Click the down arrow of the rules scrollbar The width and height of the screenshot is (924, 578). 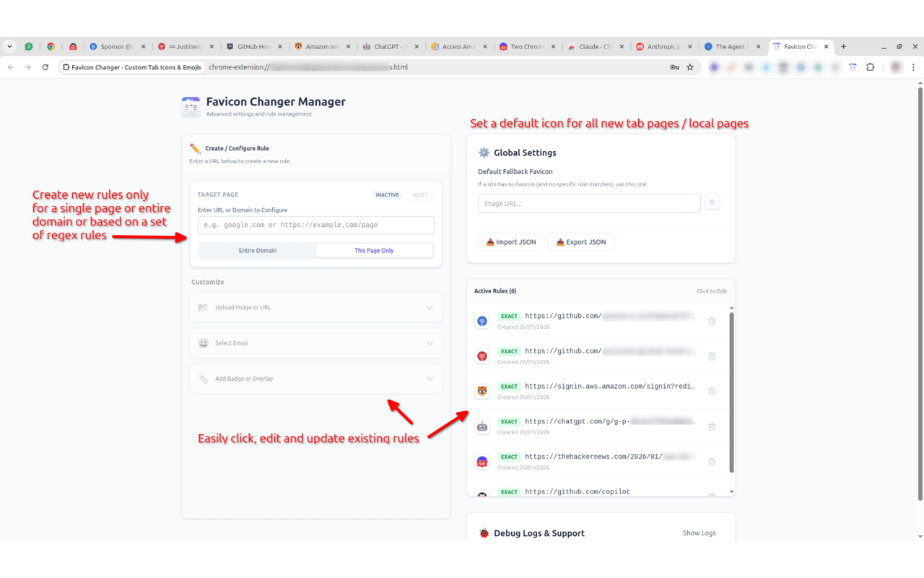click(731, 492)
